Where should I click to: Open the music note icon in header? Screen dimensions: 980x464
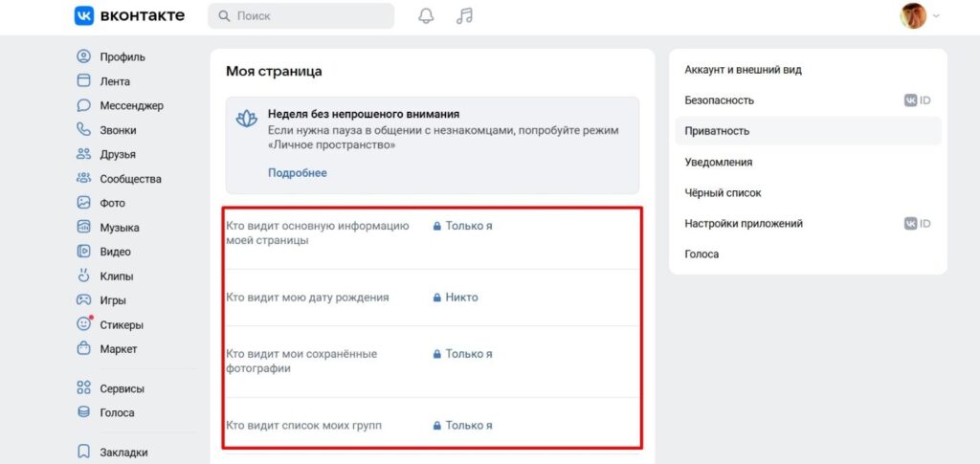pos(464,16)
